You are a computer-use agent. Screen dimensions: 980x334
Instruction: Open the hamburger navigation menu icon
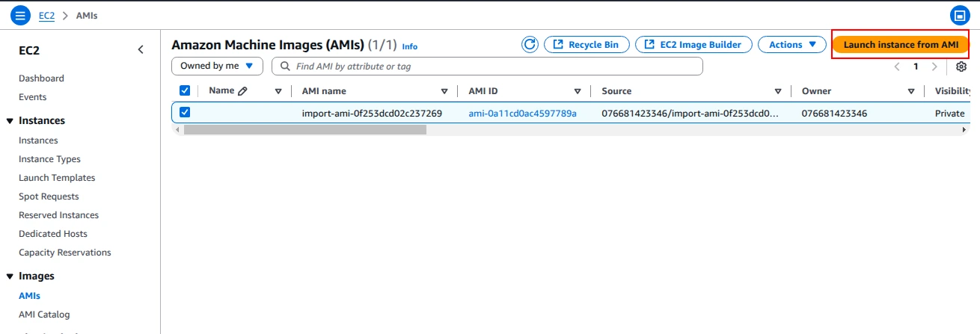(x=21, y=15)
